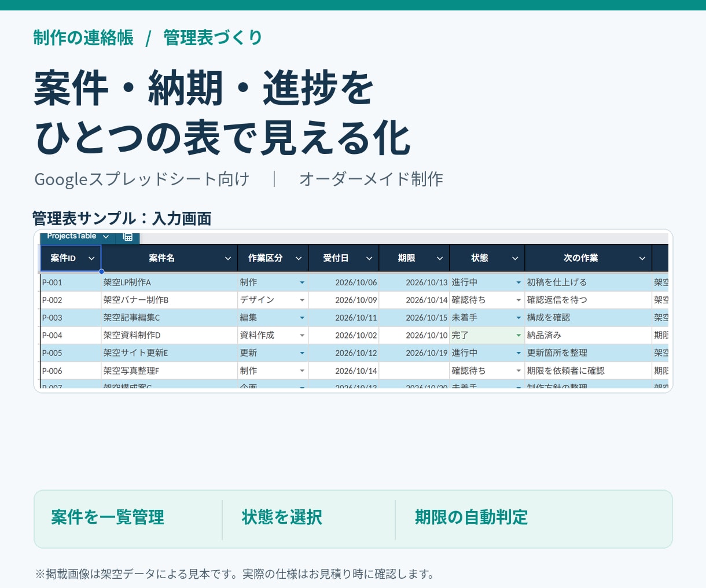Select the 受付日 2026/10/02 cell
Image resolution: width=706 pixels, height=588 pixels.
click(x=344, y=335)
